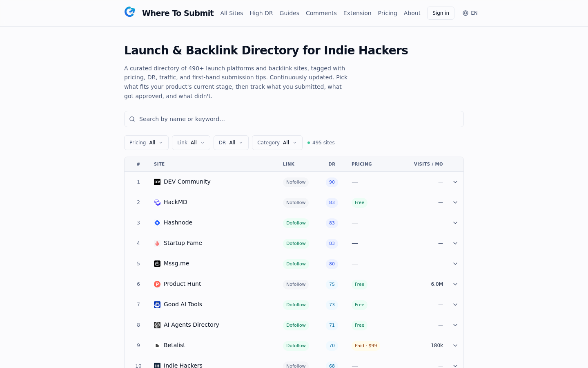This screenshot has width=588, height=368.
Task: Click the DR 75 badge
Action: [x=332, y=284]
